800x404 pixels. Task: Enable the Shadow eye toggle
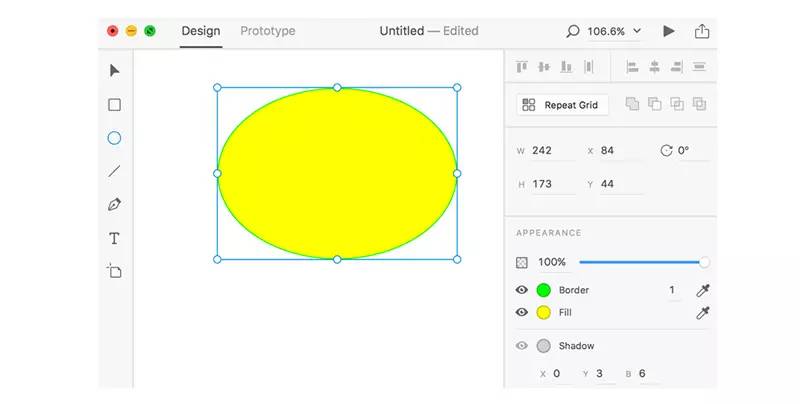click(521, 346)
